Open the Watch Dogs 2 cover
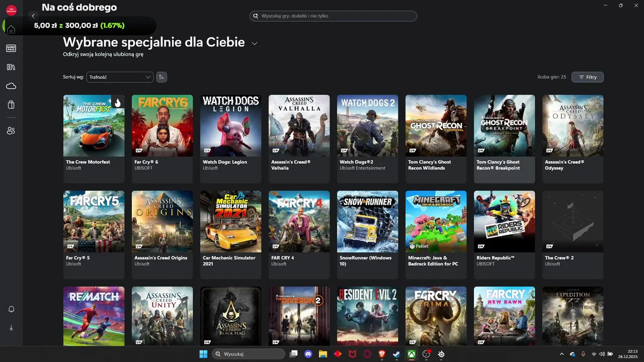Screen dimensions: 644x362 (367, 126)
